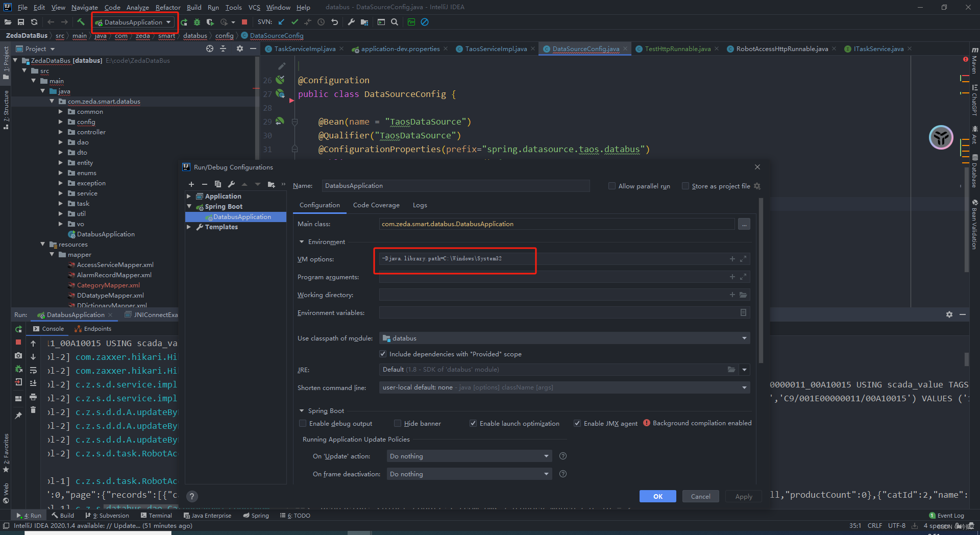Edit Environment variables list icon

[743, 312]
